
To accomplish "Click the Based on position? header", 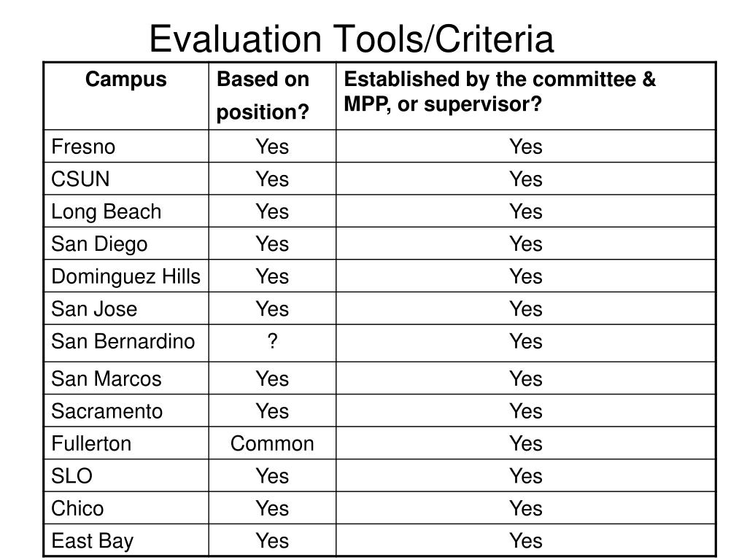I will (x=263, y=95).
